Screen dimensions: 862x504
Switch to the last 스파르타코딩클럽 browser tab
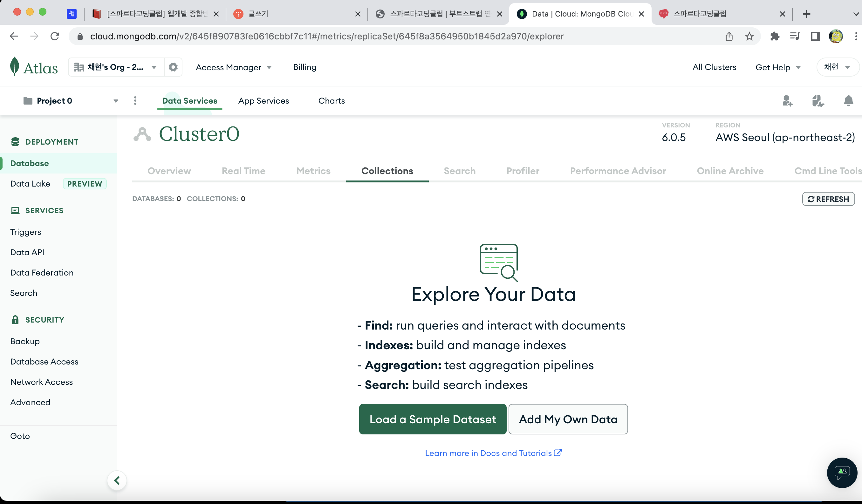pos(722,14)
